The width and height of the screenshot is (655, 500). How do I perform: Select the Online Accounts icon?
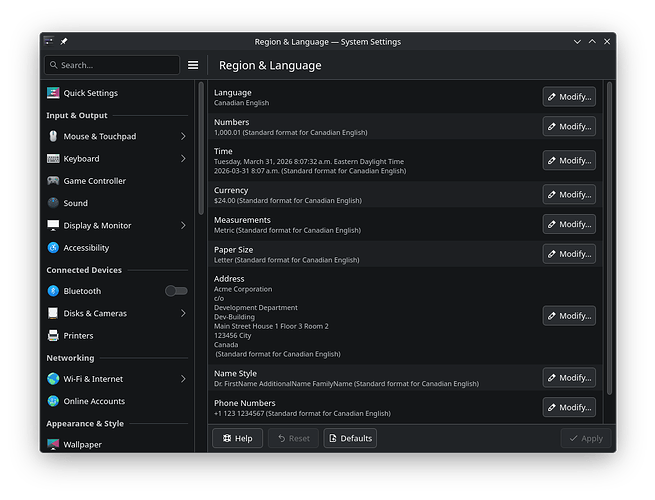click(54, 401)
